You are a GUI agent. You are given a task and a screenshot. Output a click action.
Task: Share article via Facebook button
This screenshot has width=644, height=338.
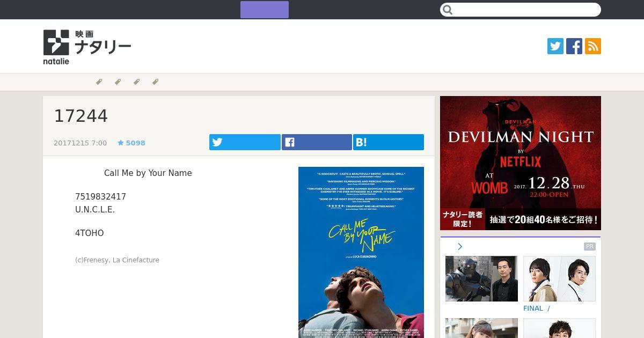tap(317, 142)
